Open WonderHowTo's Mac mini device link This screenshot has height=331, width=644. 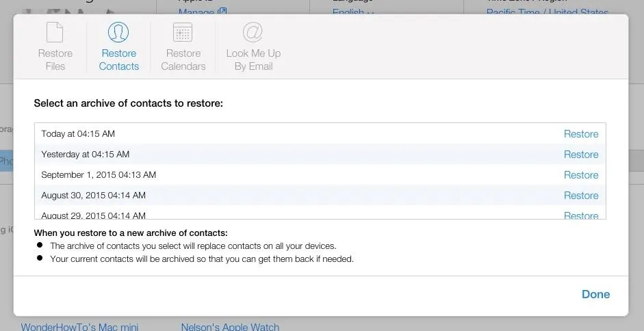[x=79, y=327]
